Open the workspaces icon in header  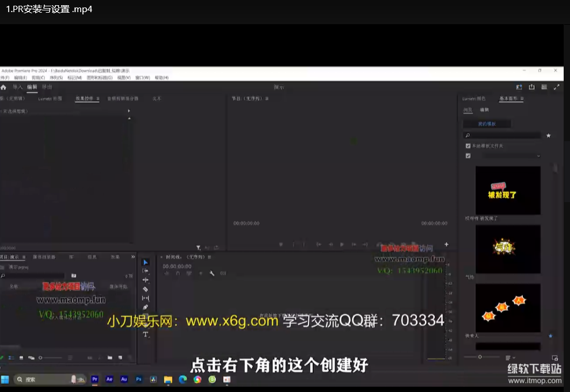519,87
